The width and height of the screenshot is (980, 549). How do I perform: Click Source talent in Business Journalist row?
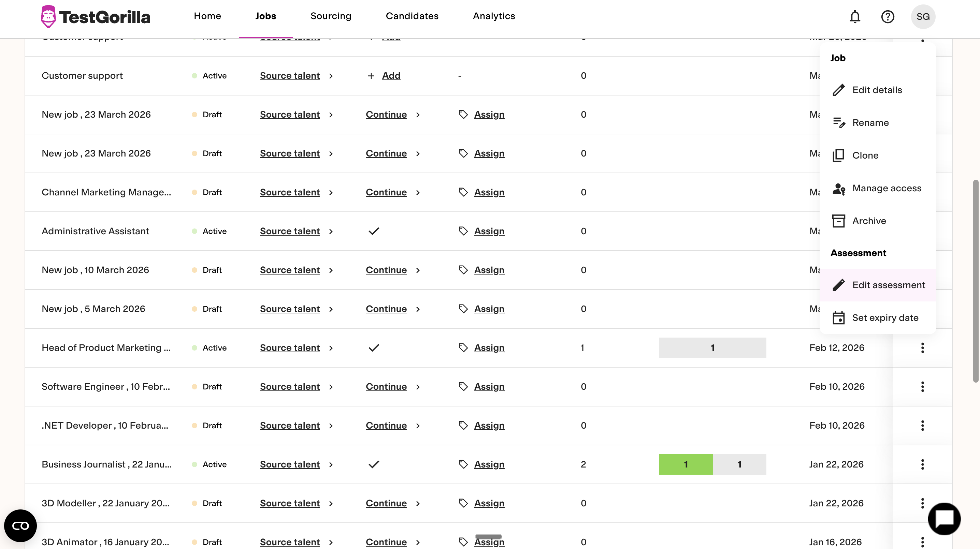(x=289, y=464)
